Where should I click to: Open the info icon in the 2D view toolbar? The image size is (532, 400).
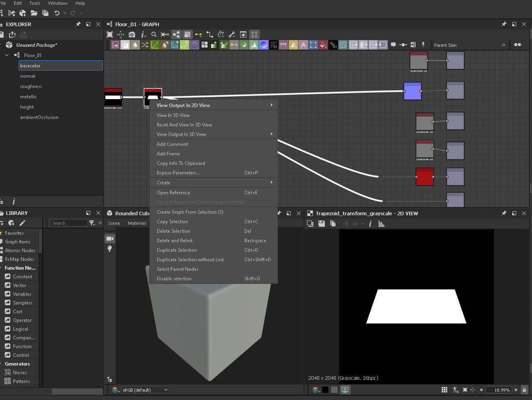(x=370, y=224)
